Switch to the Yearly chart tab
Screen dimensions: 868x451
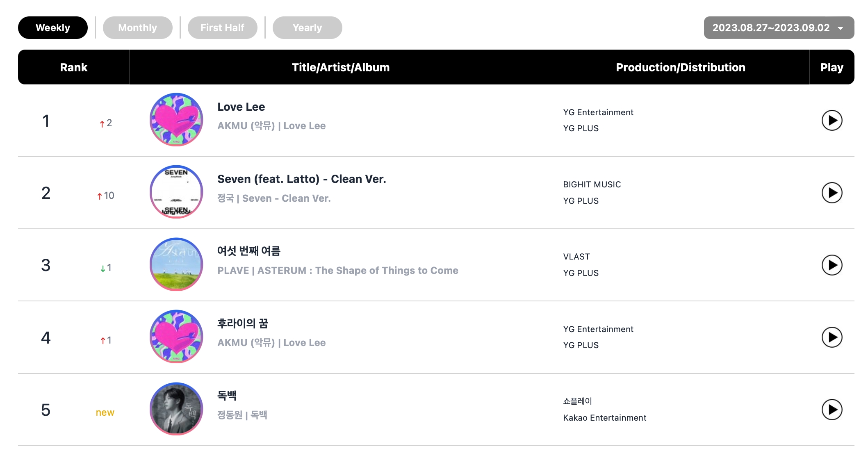tap(307, 28)
